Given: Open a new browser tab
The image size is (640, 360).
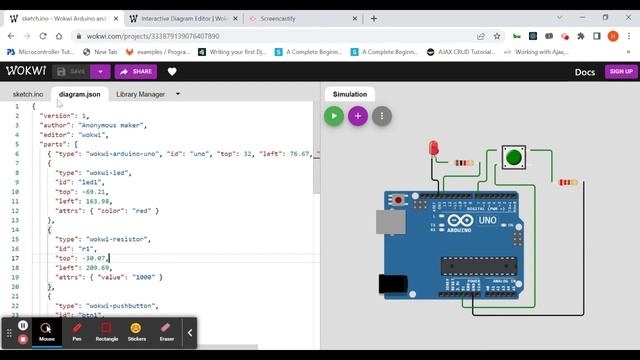Looking at the screenshot, I should 374,19.
